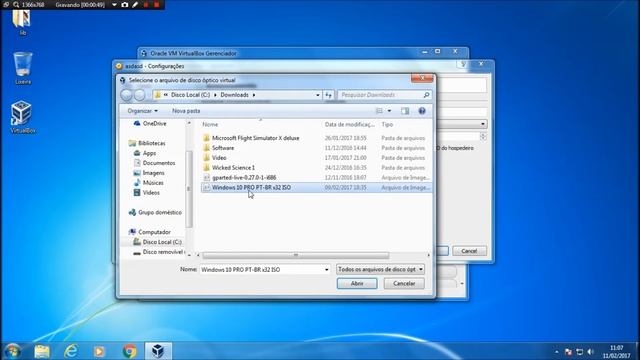Click the camera icon in recording toolbar

tap(125, 4)
